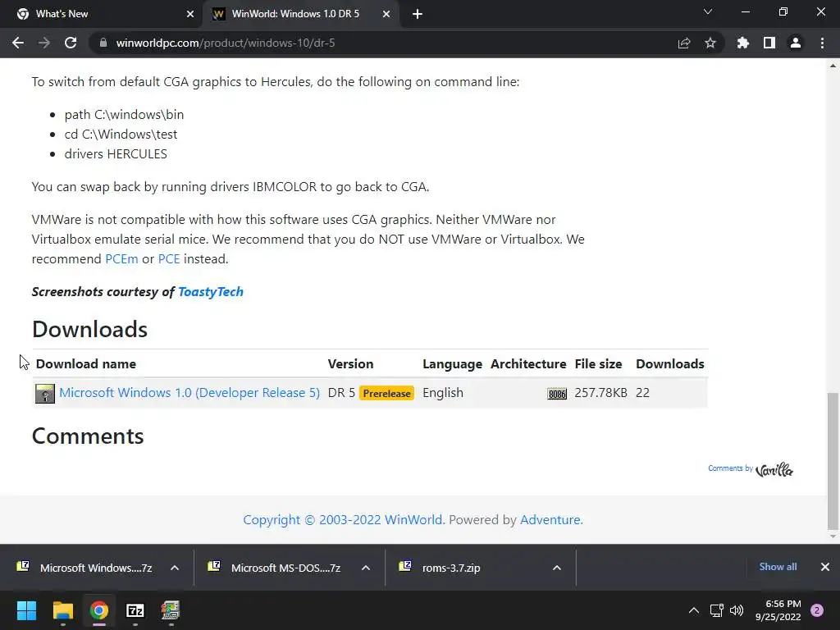840x630 pixels.
Task: Click the Version column header
Action: tap(350, 363)
